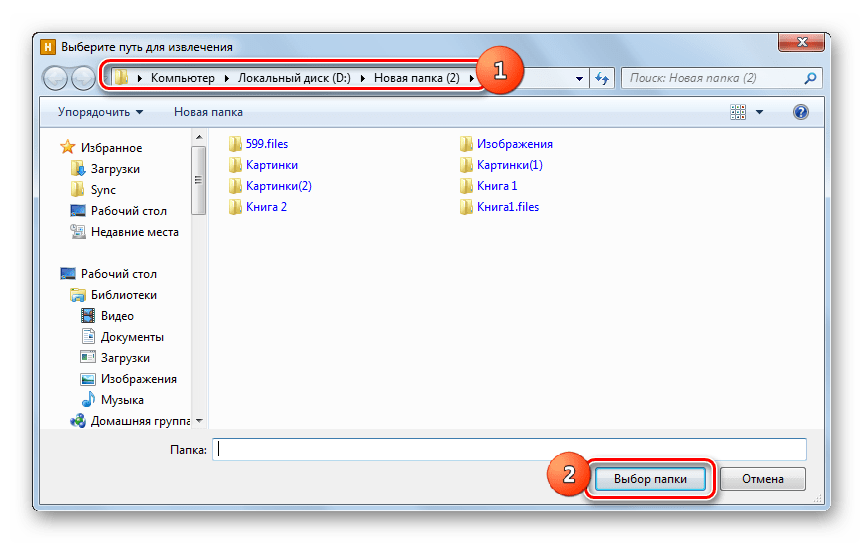This screenshot has width=864, height=544.
Task: Click the Избранное star icon
Action: [68, 147]
